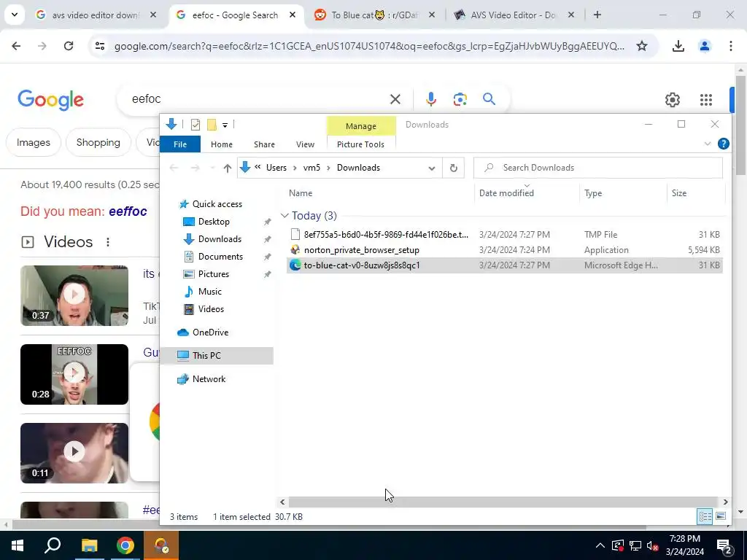Open taskbar Search magnifier
Image resolution: width=747 pixels, height=560 pixels.
point(53,545)
